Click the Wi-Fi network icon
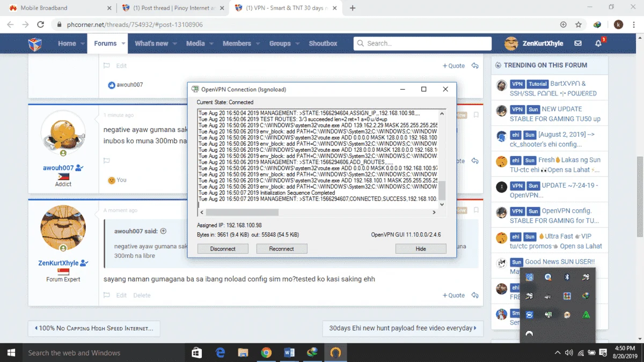This screenshot has width=644, height=362. point(581,353)
